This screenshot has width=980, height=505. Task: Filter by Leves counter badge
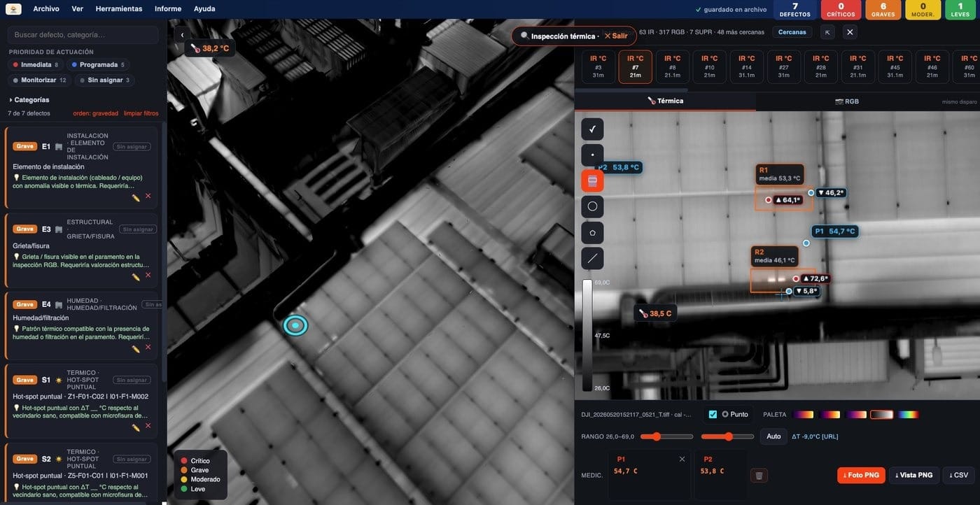962,9
